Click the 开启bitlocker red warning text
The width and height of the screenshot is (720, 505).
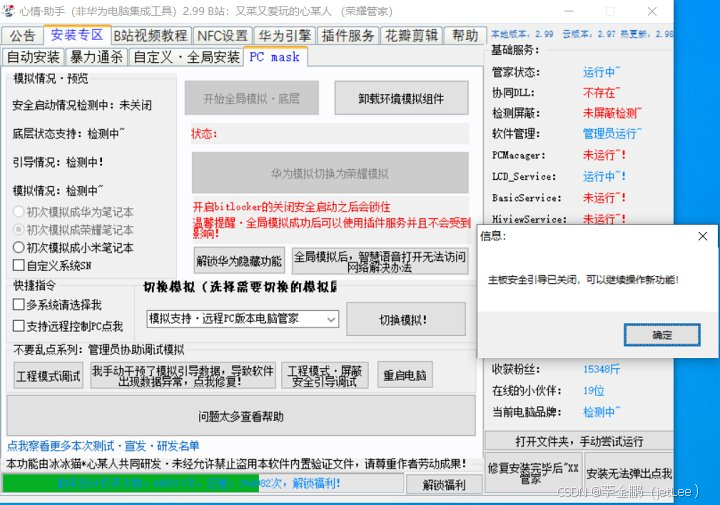point(292,207)
